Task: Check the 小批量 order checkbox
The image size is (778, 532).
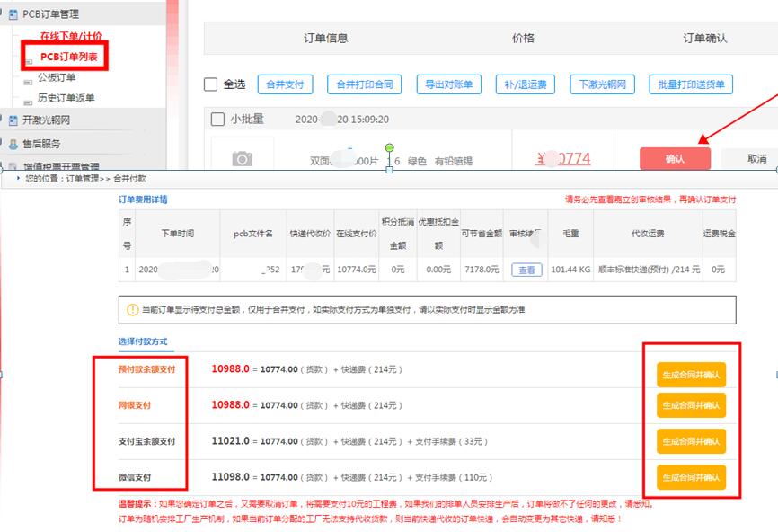Action: (x=217, y=119)
